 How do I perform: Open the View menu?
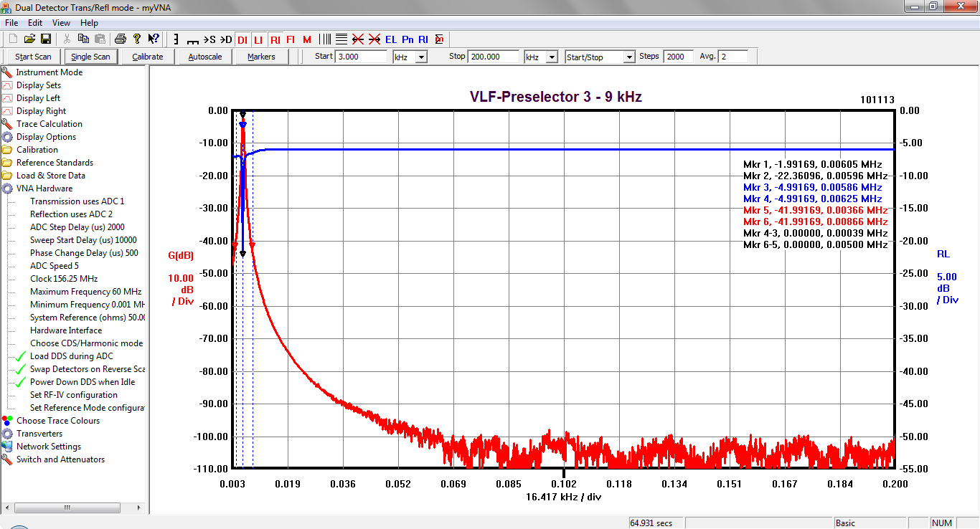[62, 23]
